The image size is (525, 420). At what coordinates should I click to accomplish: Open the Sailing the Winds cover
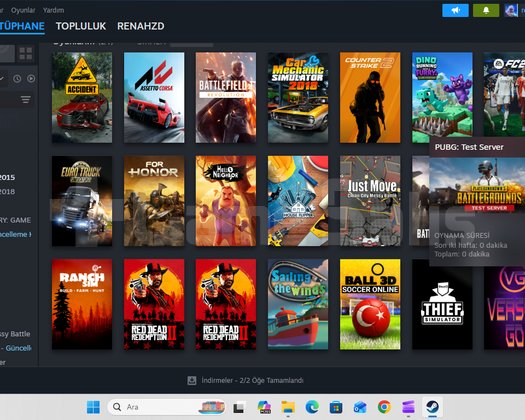298,304
